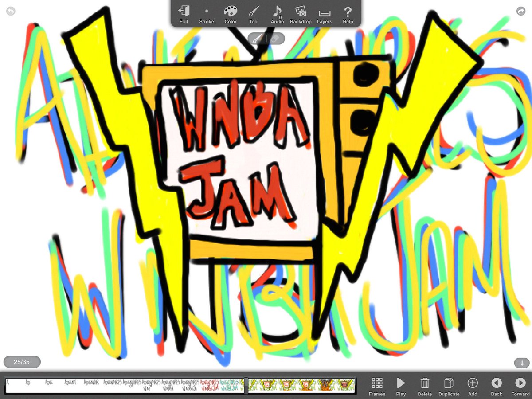
Task: Open the Backdrop photo settings
Action: 301,15
